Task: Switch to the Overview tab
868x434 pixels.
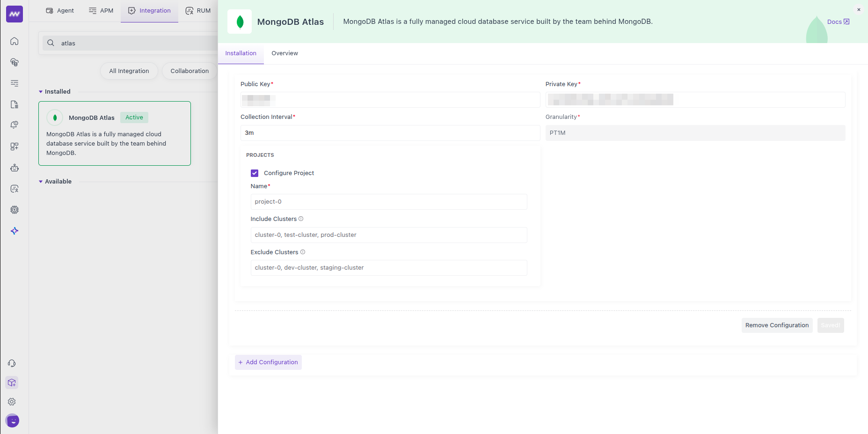Action: (x=284, y=53)
